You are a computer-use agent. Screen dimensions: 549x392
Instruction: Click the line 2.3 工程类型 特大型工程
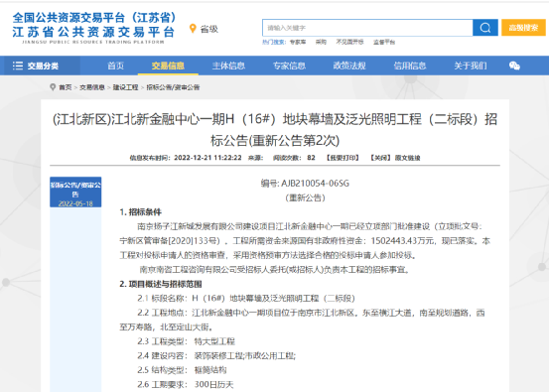point(186,341)
